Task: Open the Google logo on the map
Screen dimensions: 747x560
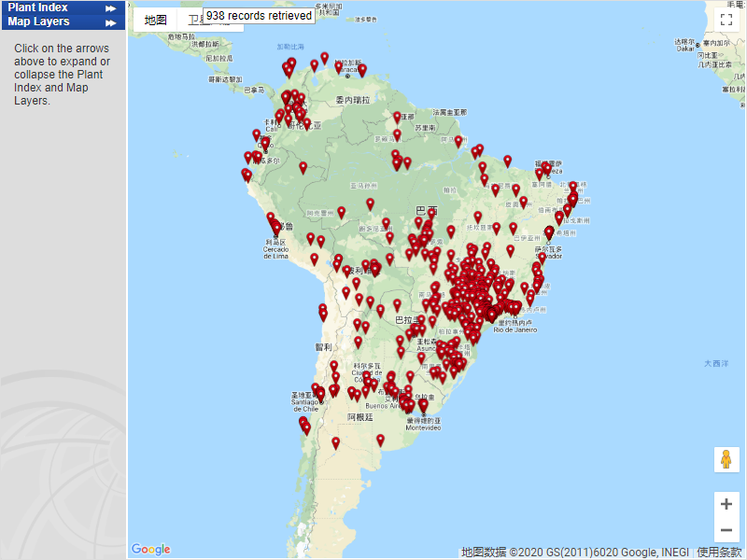Action: [x=150, y=550]
